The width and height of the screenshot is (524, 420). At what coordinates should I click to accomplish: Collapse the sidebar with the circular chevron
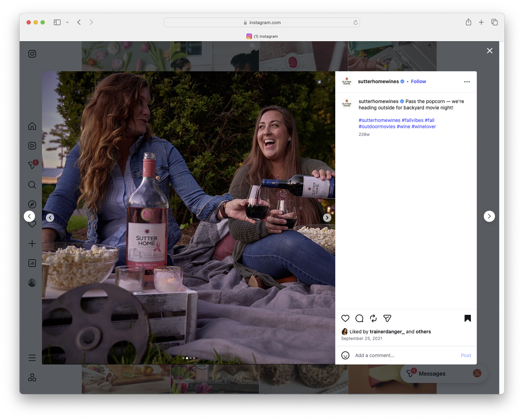pyautogui.click(x=29, y=216)
